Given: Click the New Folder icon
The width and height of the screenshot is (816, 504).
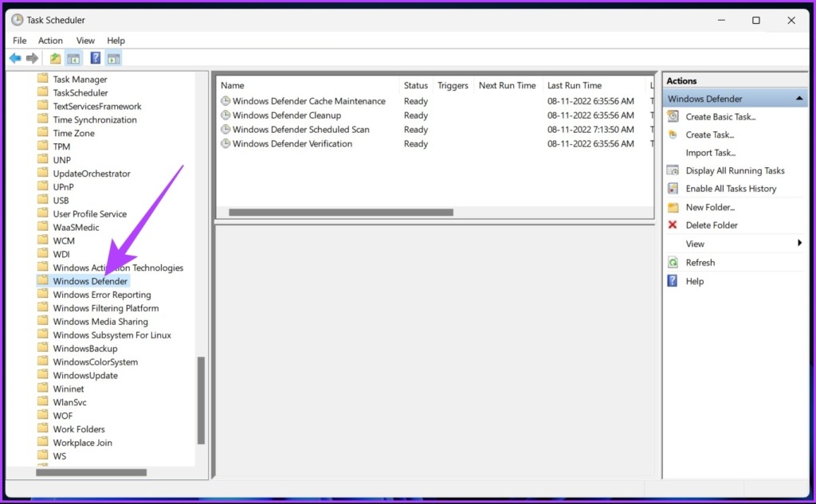Looking at the screenshot, I should click(673, 207).
